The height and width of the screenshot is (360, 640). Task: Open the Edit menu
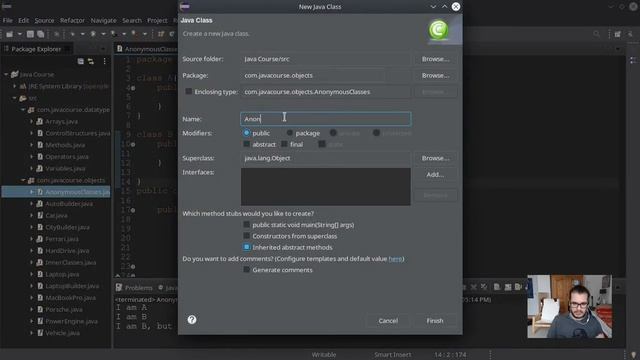coord(24,20)
